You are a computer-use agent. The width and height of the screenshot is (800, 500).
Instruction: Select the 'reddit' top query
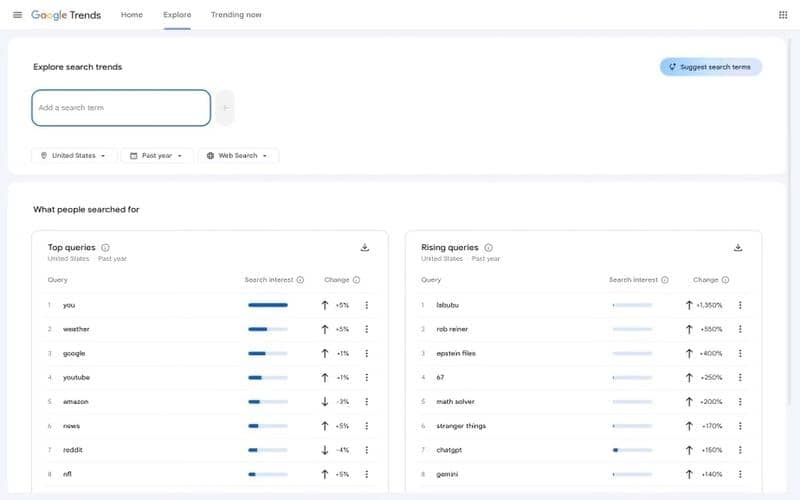72,450
